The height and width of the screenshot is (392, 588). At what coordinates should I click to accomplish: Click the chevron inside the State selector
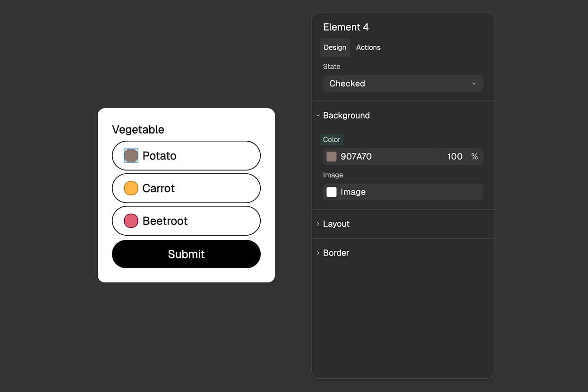pyautogui.click(x=474, y=84)
